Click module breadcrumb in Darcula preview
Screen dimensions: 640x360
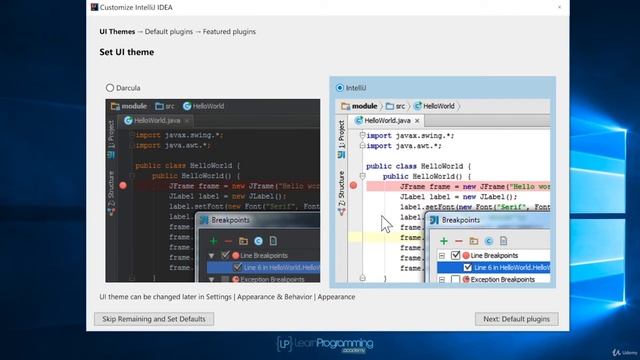point(129,106)
